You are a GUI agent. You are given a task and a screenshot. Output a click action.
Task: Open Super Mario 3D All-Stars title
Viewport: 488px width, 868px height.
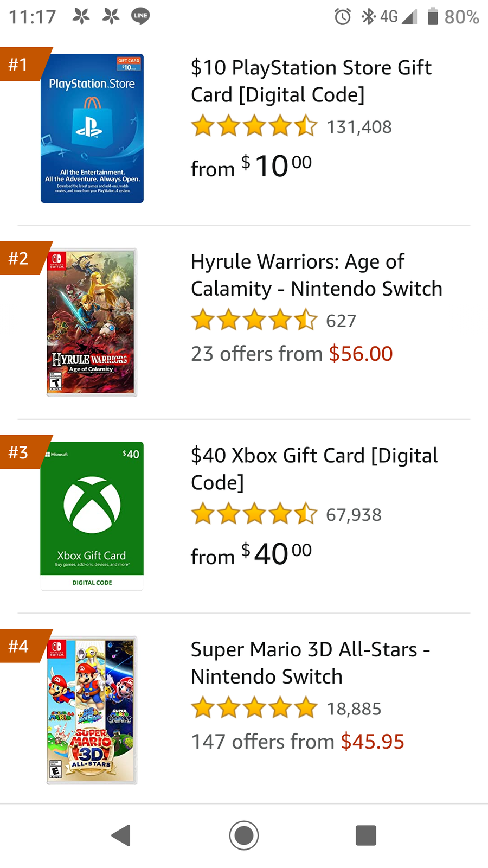[x=310, y=662]
